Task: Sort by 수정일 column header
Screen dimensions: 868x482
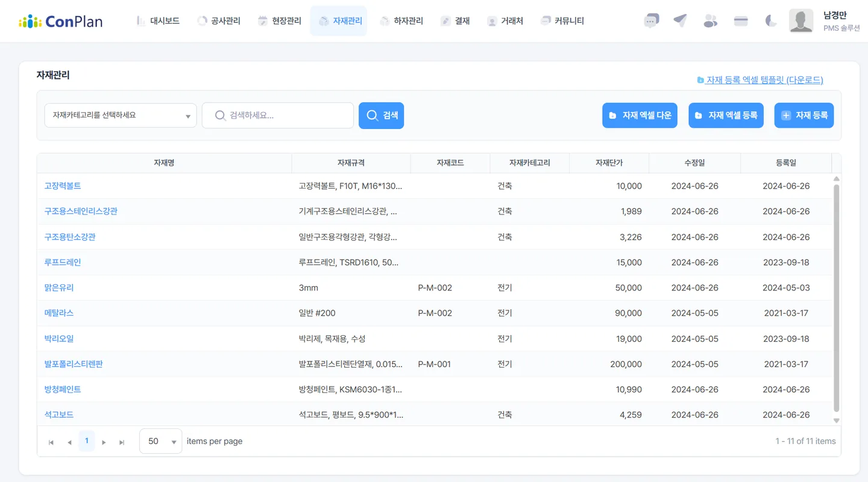Action: 694,163
